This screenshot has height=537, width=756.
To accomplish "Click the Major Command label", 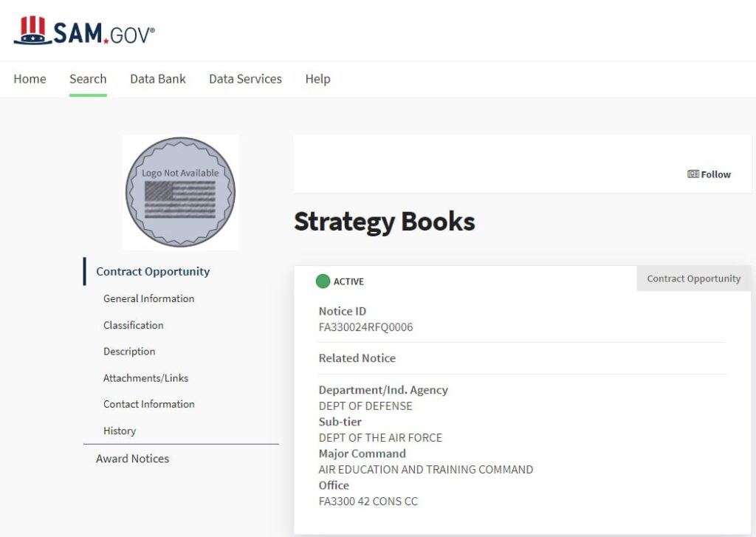I will (x=362, y=454).
